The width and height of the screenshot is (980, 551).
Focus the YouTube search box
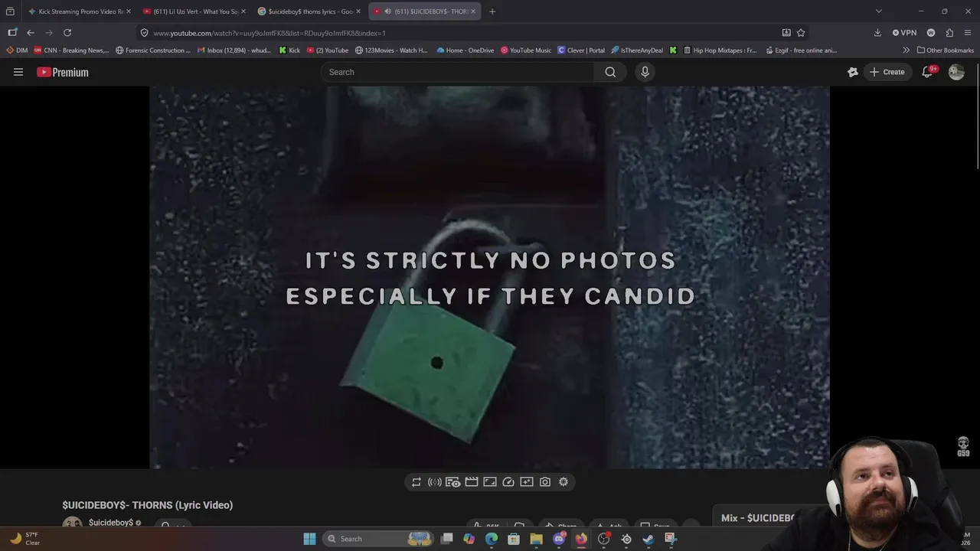tap(458, 72)
